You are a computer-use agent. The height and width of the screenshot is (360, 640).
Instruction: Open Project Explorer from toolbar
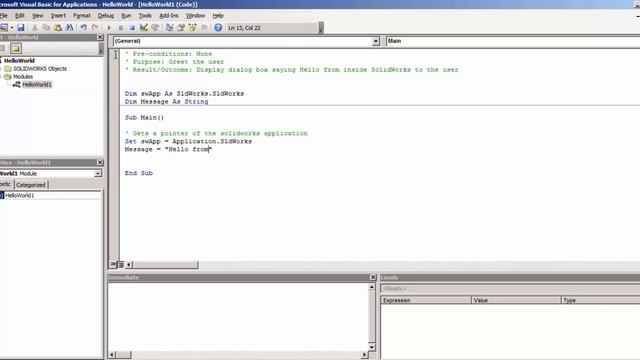tap(169, 28)
